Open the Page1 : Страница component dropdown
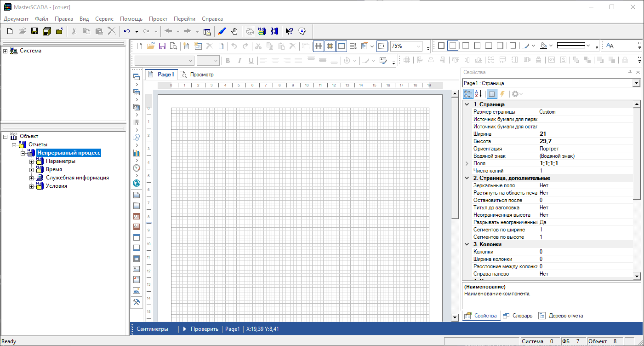The height and width of the screenshot is (346, 644). pyautogui.click(x=636, y=83)
